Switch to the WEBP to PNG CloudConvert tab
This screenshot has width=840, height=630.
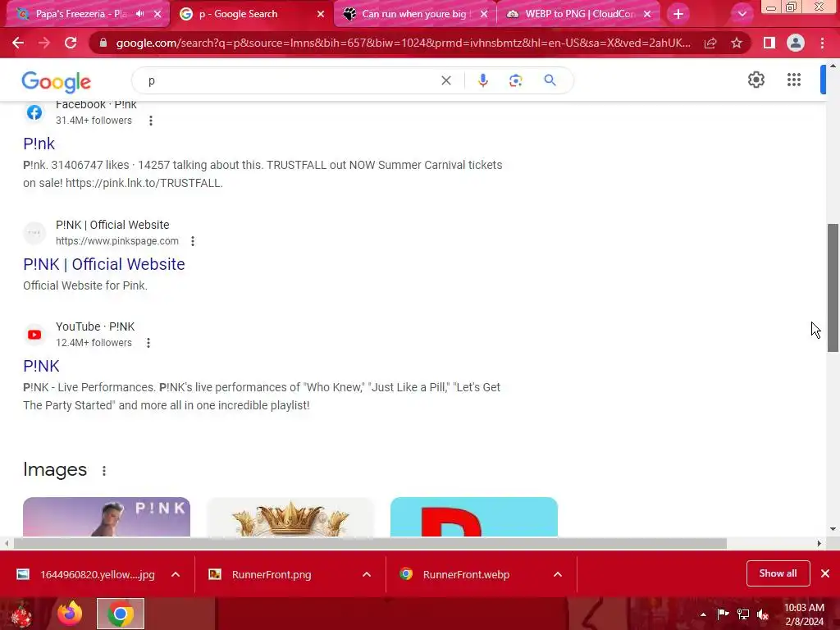point(580,14)
